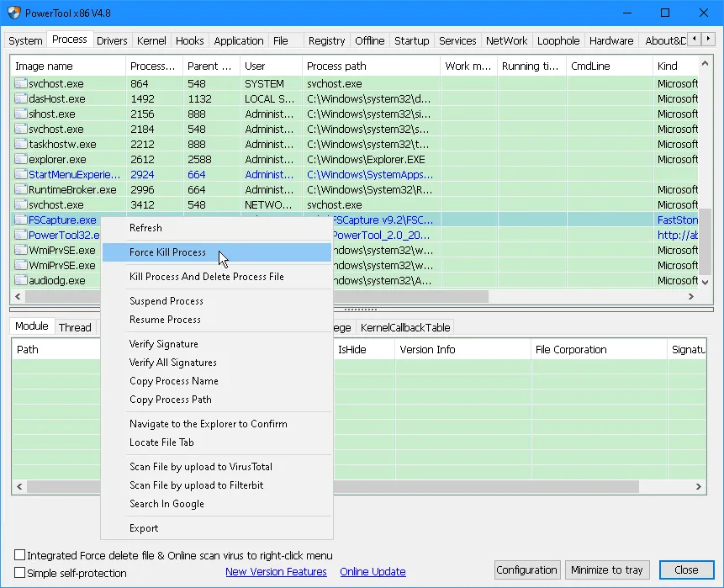
Task: Click the PowerTool32.exe process icon
Action: click(18, 235)
